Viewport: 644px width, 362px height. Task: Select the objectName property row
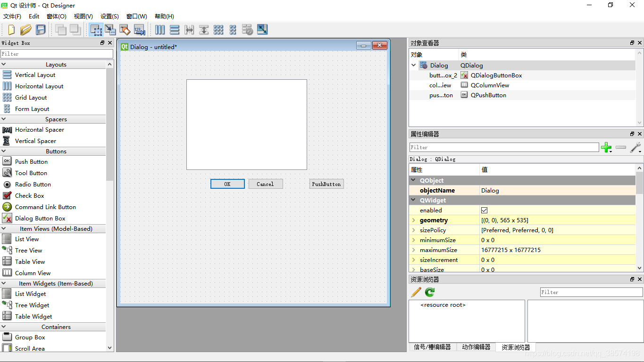tap(522, 191)
